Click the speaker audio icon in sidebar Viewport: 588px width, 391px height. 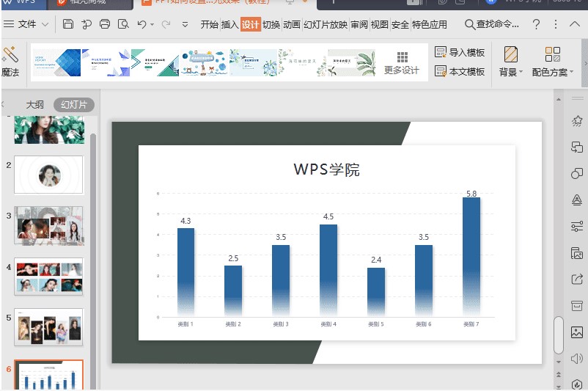(x=577, y=359)
